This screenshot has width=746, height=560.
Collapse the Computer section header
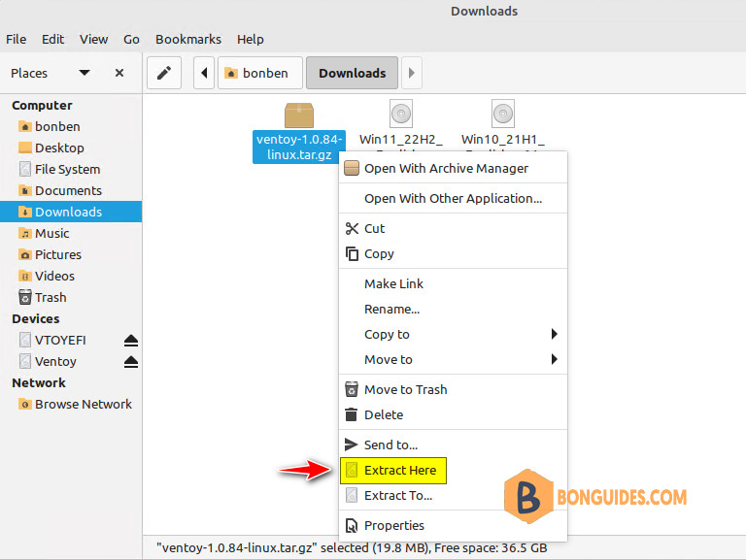coord(42,105)
